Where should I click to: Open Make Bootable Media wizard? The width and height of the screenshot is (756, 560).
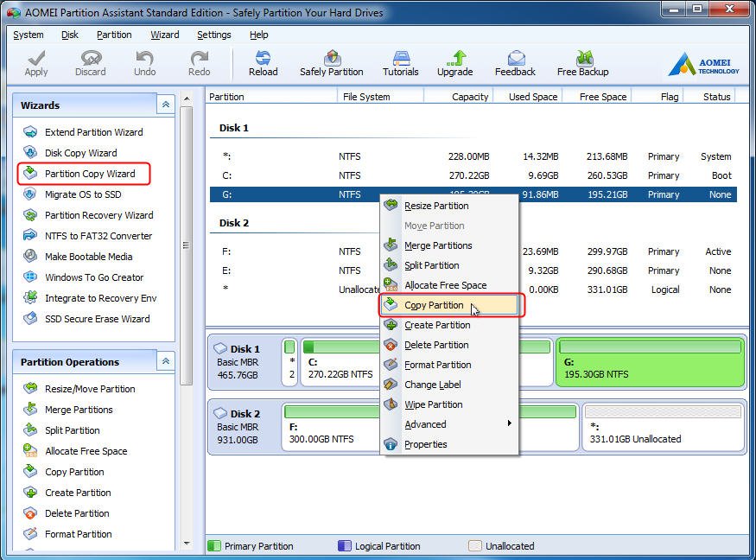pyautogui.click(x=78, y=257)
